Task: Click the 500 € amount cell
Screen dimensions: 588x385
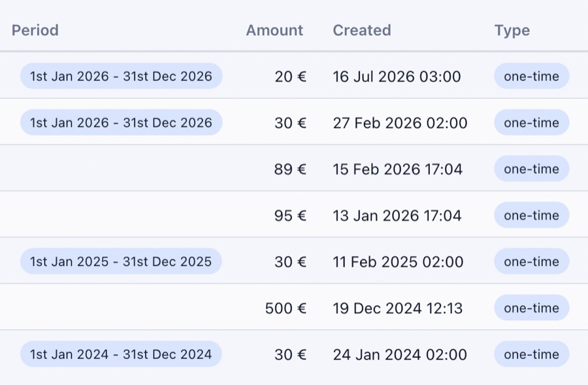Action: (286, 308)
